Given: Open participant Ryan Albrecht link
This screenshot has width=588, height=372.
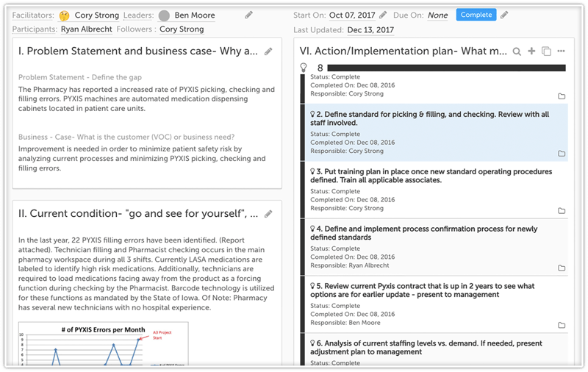Looking at the screenshot, I should [87, 29].
